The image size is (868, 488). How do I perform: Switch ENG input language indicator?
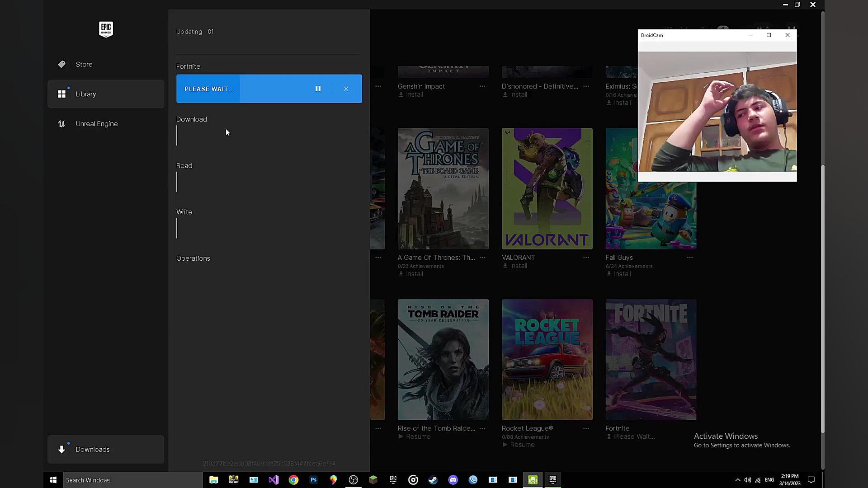tap(769, 480)
